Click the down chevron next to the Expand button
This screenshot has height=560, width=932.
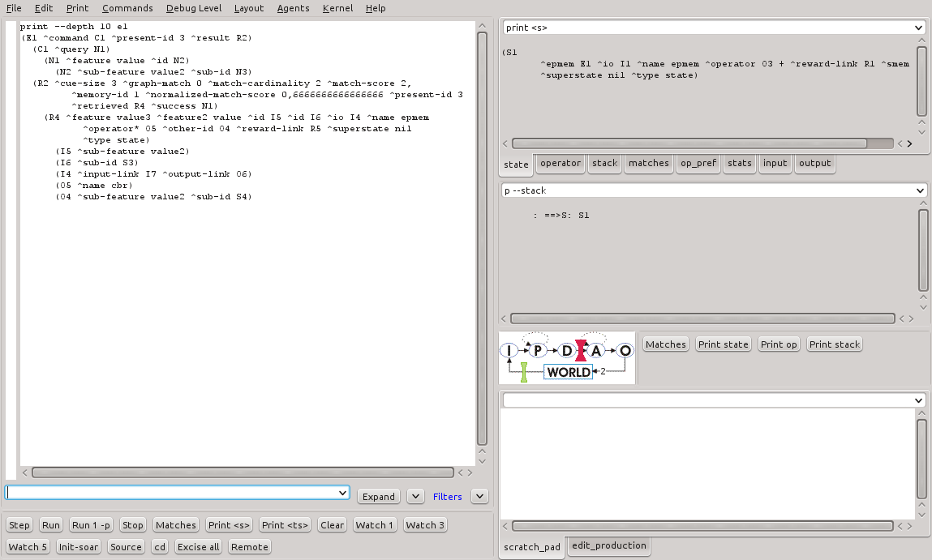point(414,496)
